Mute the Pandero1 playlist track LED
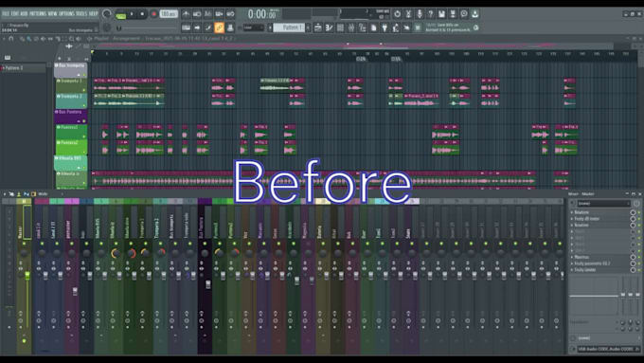 (x=84, y=136)
